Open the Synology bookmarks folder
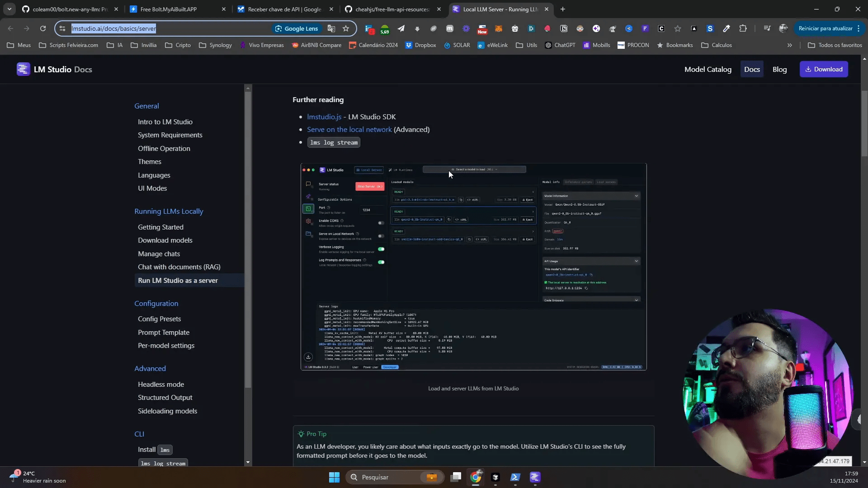 pos(215,45)
